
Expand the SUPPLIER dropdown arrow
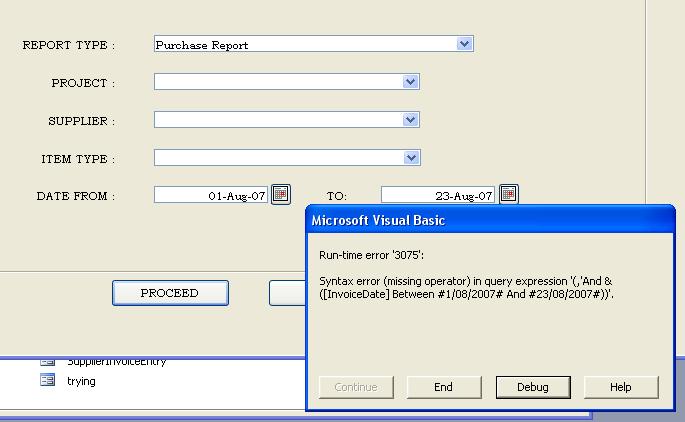410,120
